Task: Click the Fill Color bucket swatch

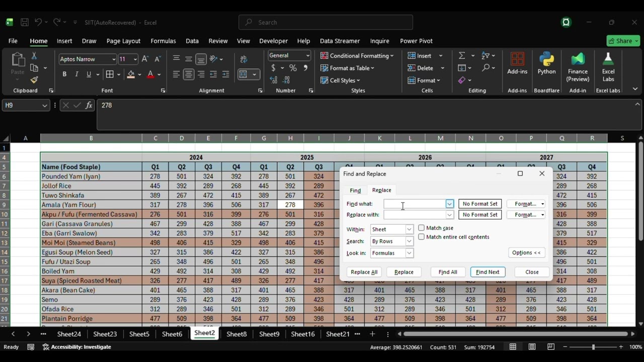Action: tap(131, 74)
